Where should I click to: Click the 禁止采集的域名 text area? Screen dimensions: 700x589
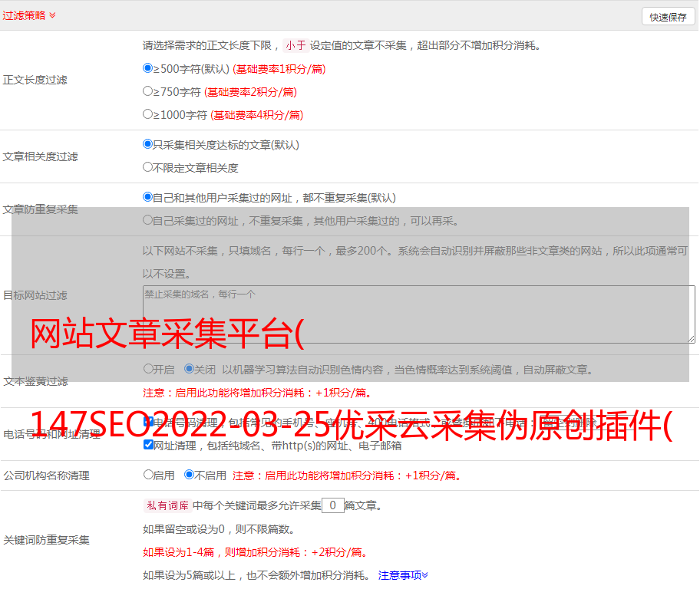coord(418,314)
